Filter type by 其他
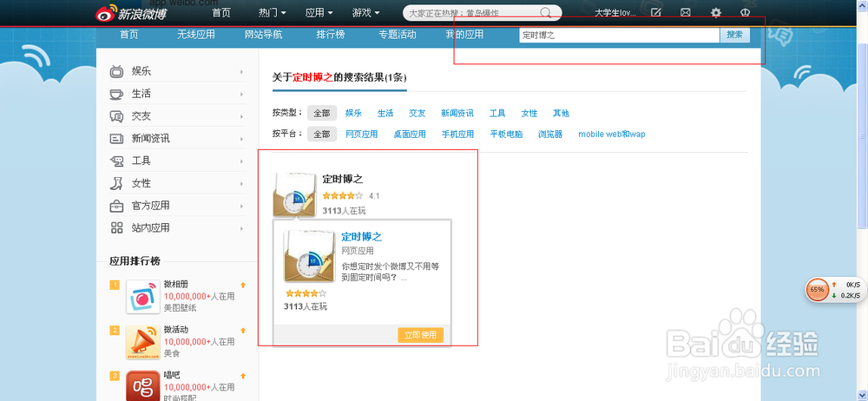This screenshot has height=401, width=868. [x=561, y=113]
